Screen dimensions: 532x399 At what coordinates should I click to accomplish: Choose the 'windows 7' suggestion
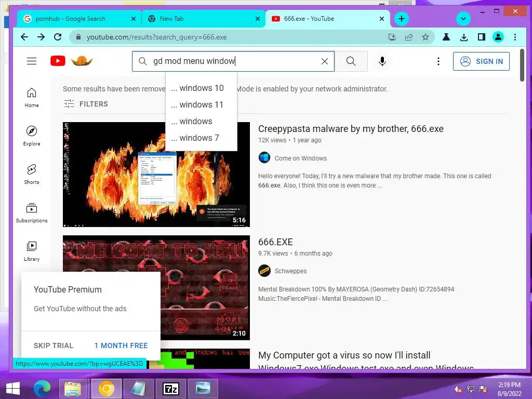tap(201, 138)
